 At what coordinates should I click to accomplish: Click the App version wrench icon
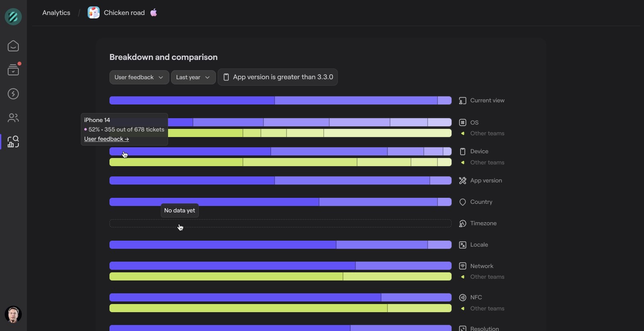[x=462, y=180]
